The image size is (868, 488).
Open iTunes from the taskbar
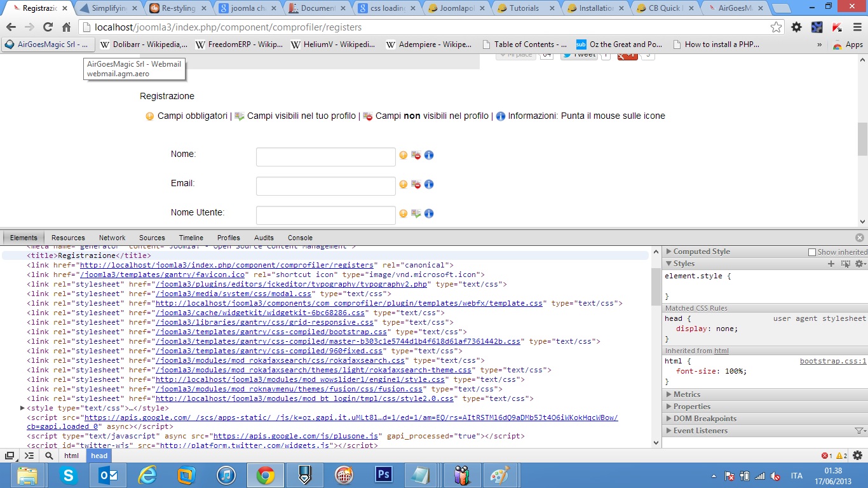(226, 475)
